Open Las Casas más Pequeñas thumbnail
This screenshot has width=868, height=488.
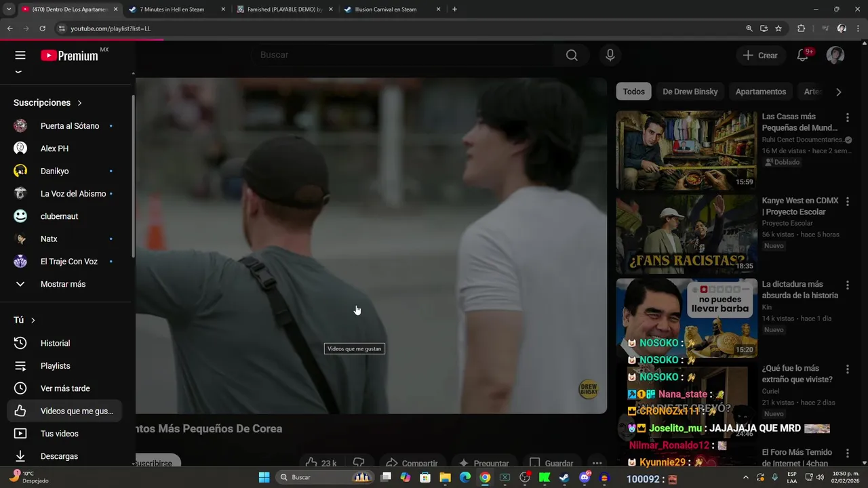[x=686, y=150]
